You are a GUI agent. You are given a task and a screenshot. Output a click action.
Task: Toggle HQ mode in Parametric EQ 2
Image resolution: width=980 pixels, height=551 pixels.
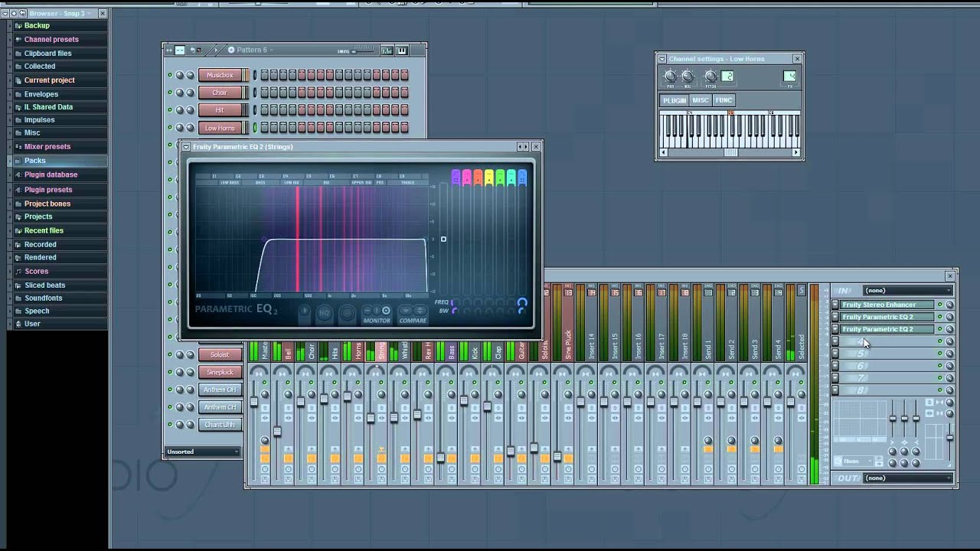point(324,312)
